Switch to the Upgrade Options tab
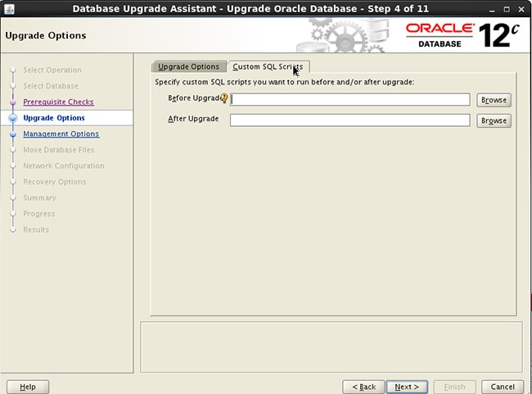The image size is (532, 394). (188, 66)
